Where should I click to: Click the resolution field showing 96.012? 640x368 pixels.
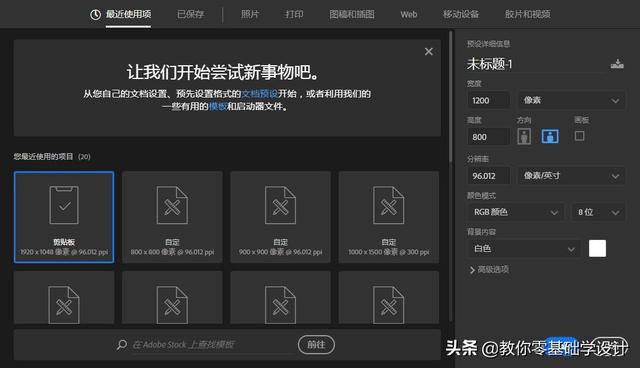tap(488, 176)
